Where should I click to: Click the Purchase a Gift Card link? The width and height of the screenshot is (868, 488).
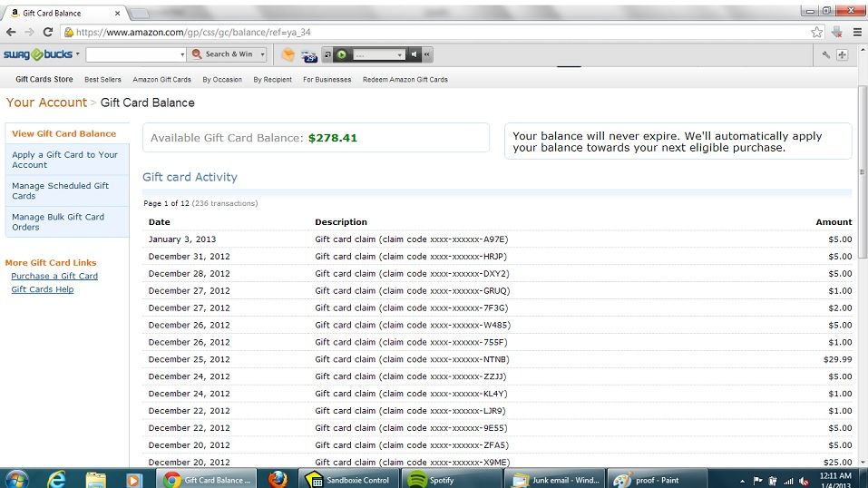click(x=54, y=276)
